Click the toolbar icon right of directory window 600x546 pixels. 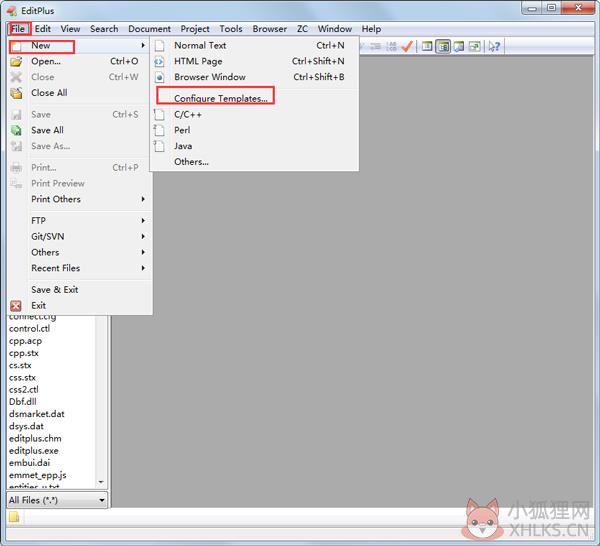click(458, 47)
